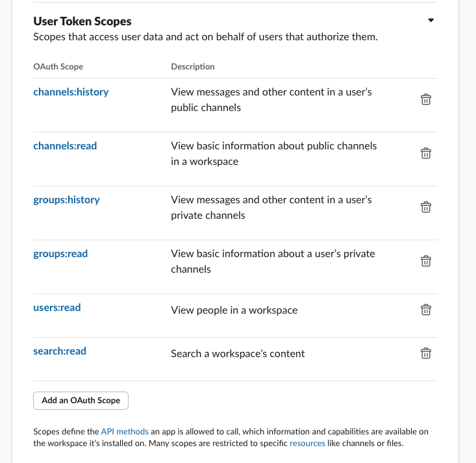This screenshot has width=476, height=463.
Task: Click the OAuth Scope column header
Action: click(x=58, y=66)
